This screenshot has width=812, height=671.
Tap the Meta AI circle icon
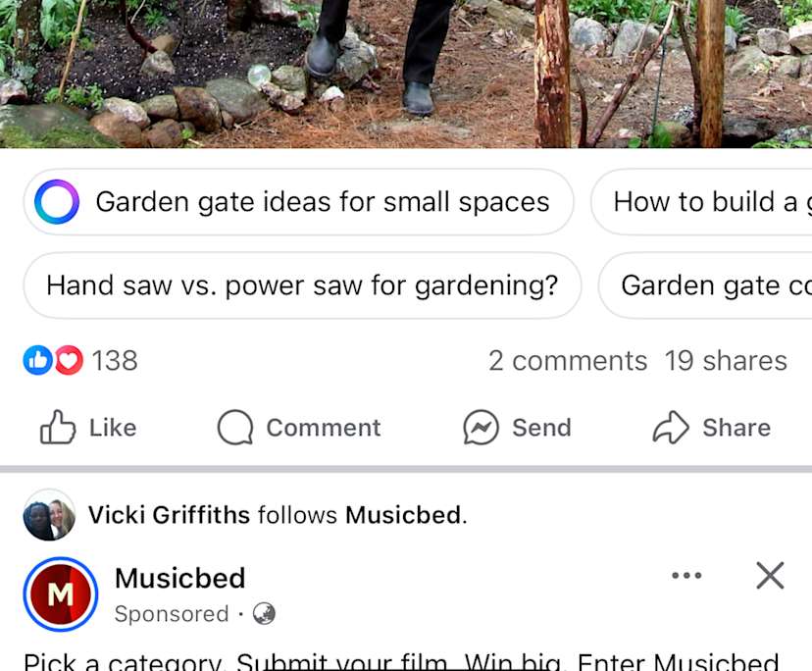point(56,202)
